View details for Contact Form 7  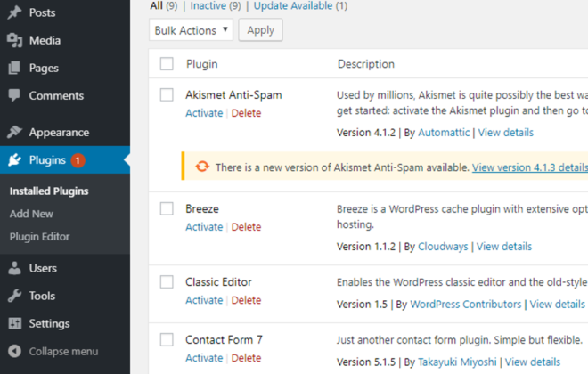click(533, 362)
